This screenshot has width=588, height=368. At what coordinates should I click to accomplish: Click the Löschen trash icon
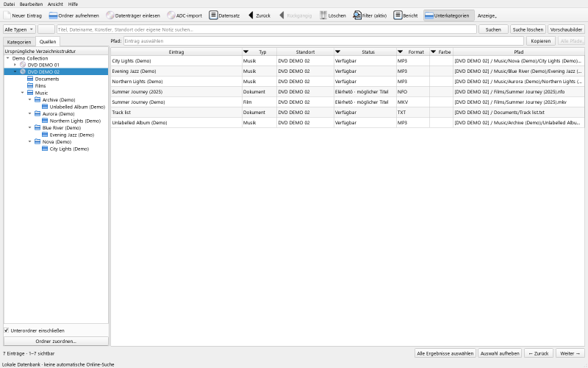323,15
